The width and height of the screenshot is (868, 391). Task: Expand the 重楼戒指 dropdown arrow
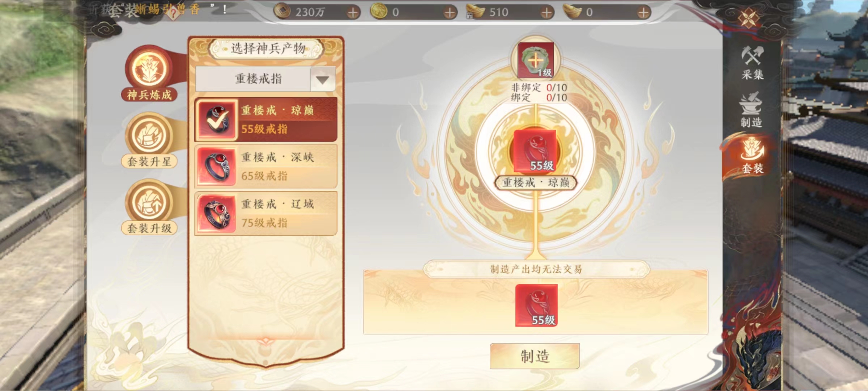[x=323, y=79]
